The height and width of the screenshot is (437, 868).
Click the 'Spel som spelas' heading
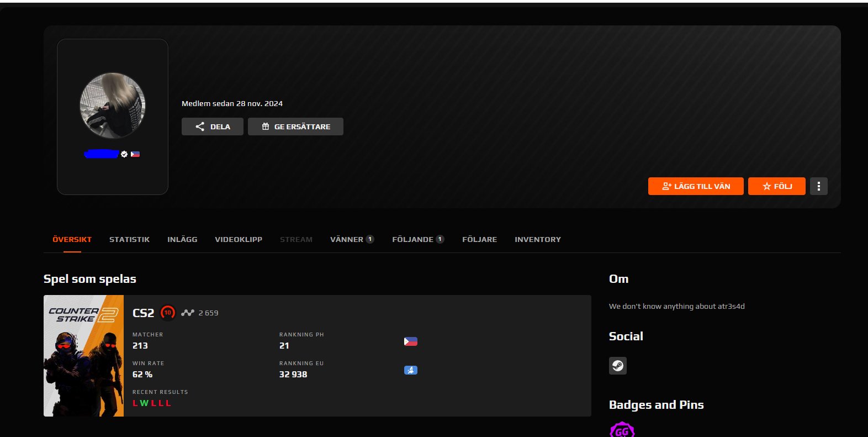(90, 279)
